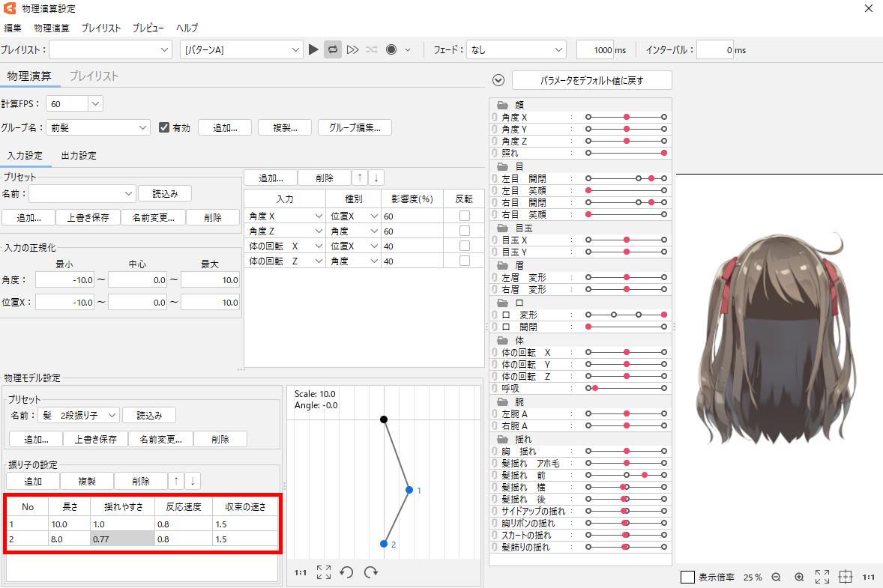The image size is (883, 588).
Task: Open the input preset 名前 dropdown
Action: point(82,193)
